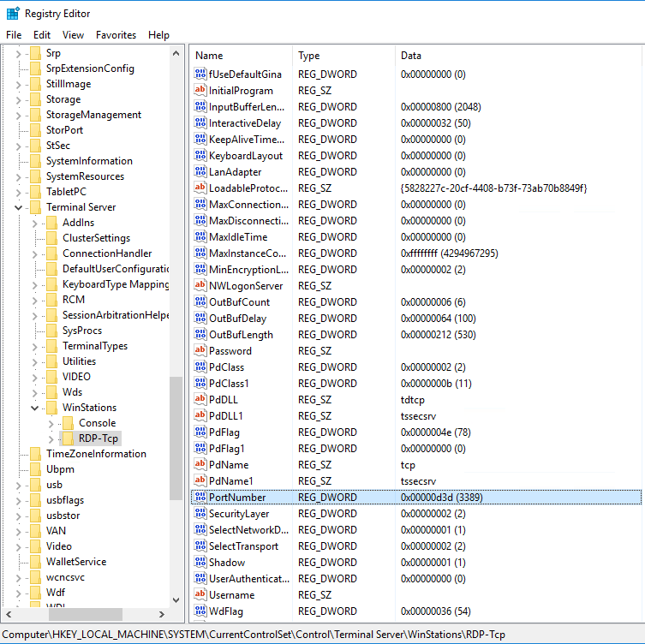Click the DWORD icon next to WdFlag
The image size is (645, 644).
200,611
